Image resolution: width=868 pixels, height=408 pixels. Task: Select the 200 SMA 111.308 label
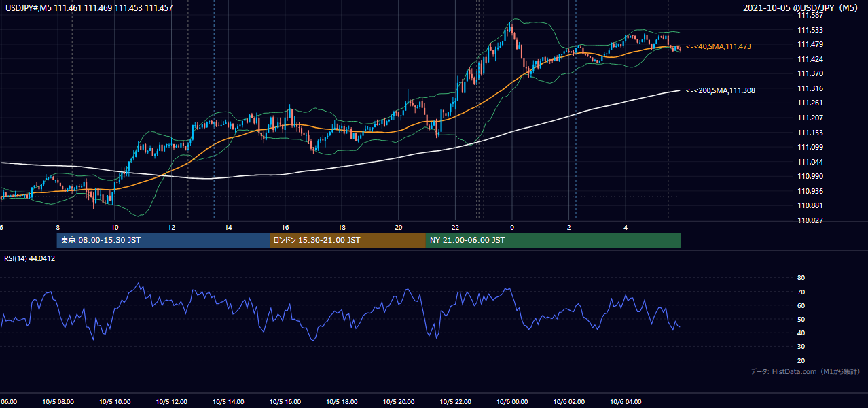point(721,90)
